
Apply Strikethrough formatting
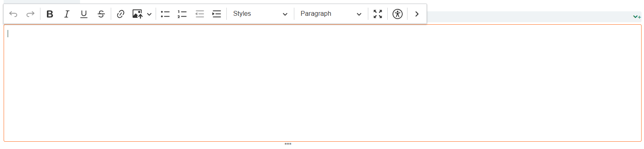coord(101,14)
